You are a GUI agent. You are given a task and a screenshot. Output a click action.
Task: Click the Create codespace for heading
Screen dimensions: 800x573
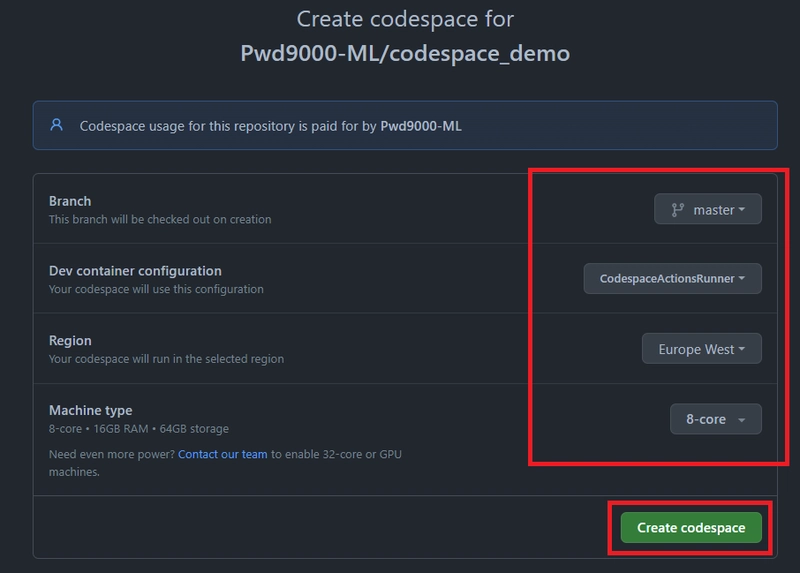pyautogui.click(x=405, y=19)
